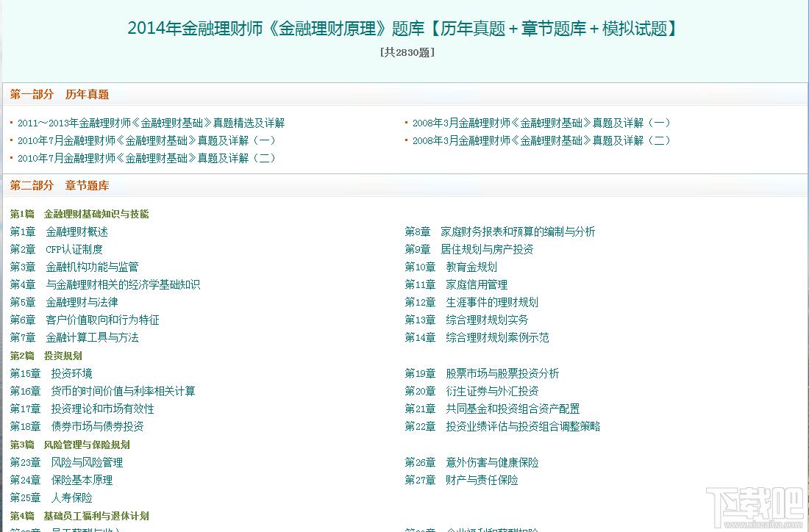Open 第8章 家庭财务报表和预算的编制与分析

[x=500, y=232]
